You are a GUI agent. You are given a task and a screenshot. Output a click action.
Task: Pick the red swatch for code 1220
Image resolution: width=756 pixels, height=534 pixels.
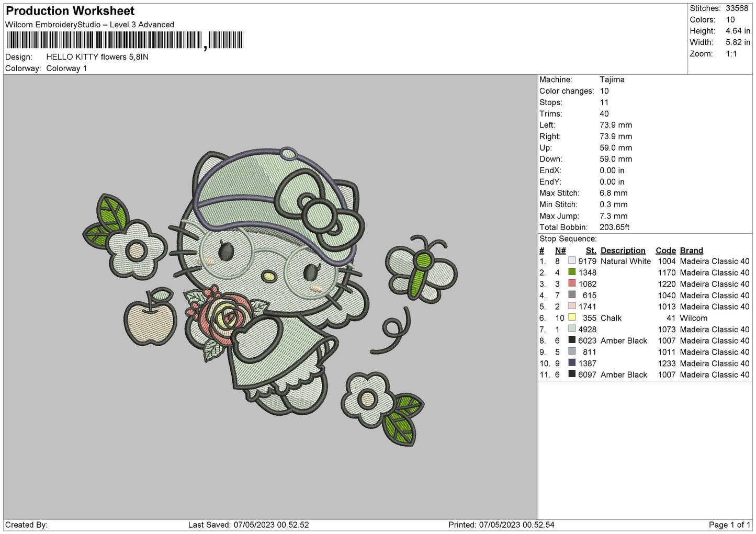click(x=572, y=284)
